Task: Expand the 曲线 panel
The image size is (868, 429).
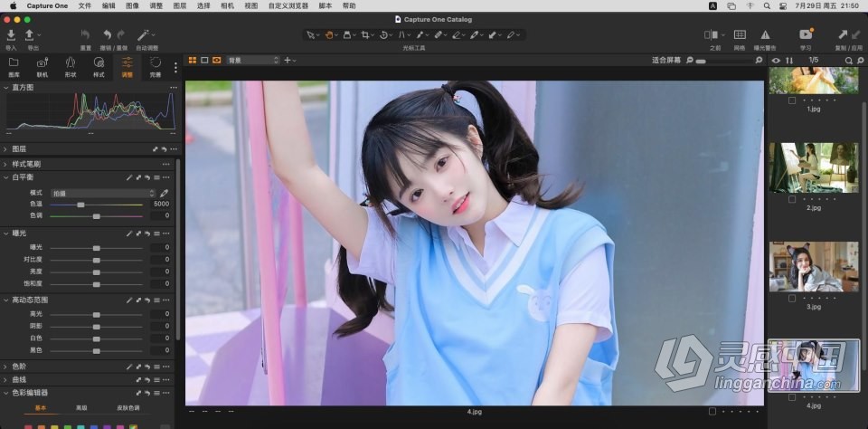Action: tap(5, 380)
